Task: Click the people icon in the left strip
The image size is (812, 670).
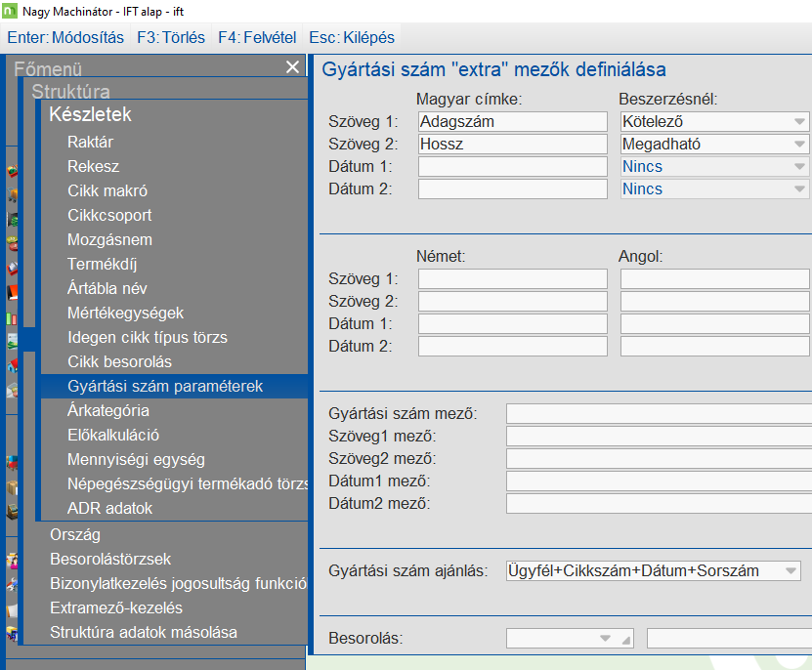Action: point(13,561)
